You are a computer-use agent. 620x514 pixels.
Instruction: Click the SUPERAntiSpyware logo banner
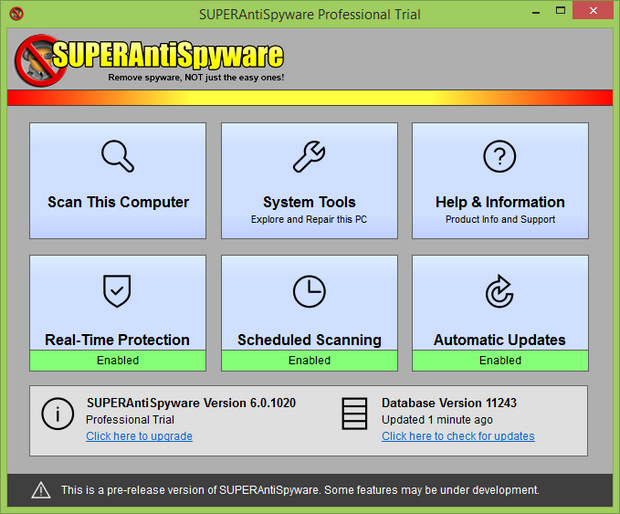click(x=149, y=60)
